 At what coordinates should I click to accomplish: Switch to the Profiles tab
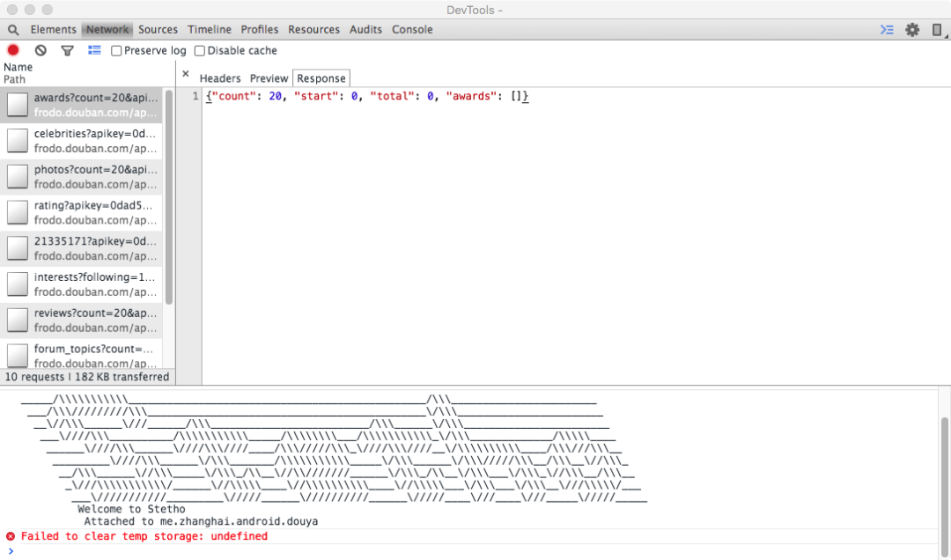[260, 30]
